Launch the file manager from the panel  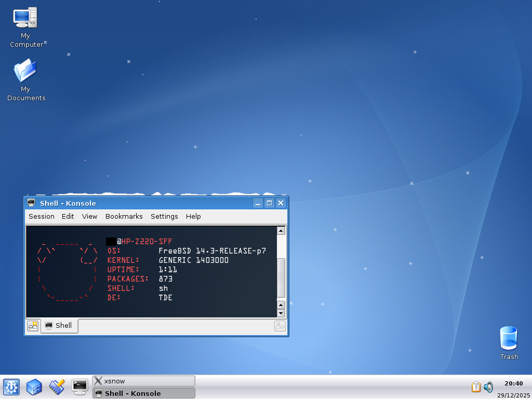34,387
